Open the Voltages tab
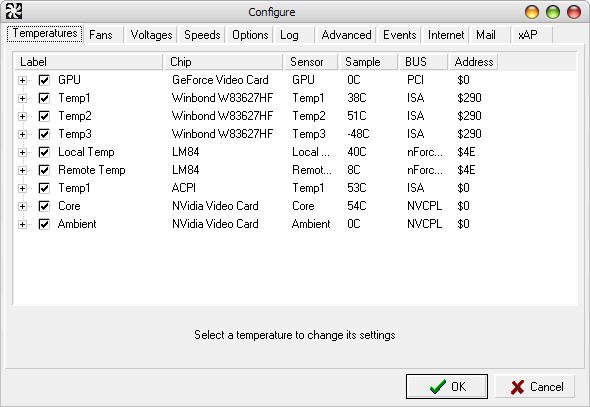The width and height of the screenshot is (590, 407). 151,35
